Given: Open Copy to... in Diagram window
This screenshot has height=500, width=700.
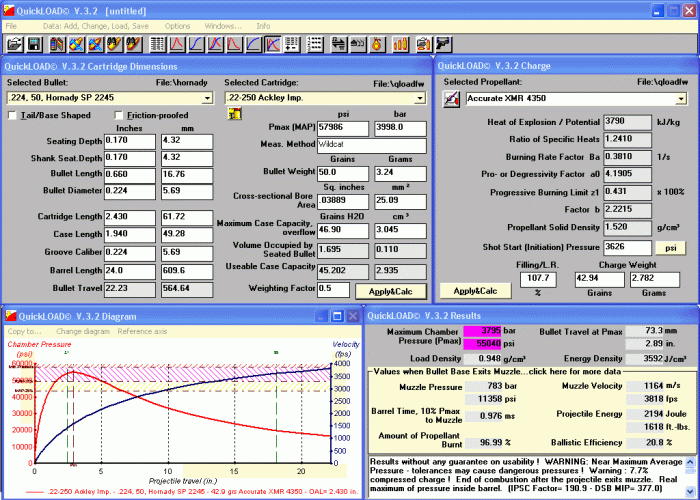Looking at the screenshot, I should 24,331.
